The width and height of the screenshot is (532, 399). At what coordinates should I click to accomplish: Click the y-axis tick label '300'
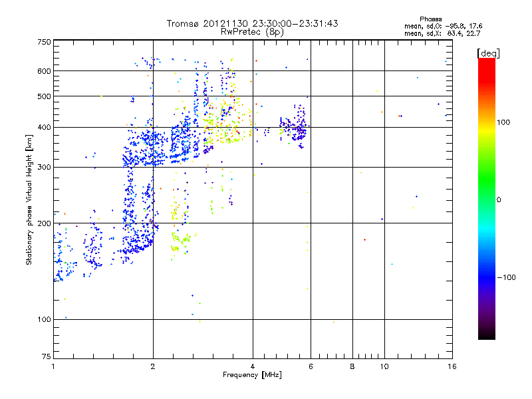click(44, 167)
